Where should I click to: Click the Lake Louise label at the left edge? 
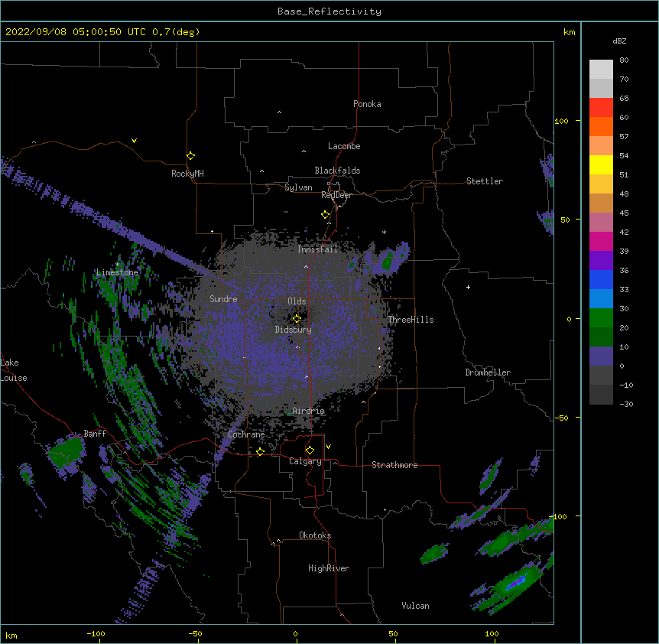[x=14, y=370]
